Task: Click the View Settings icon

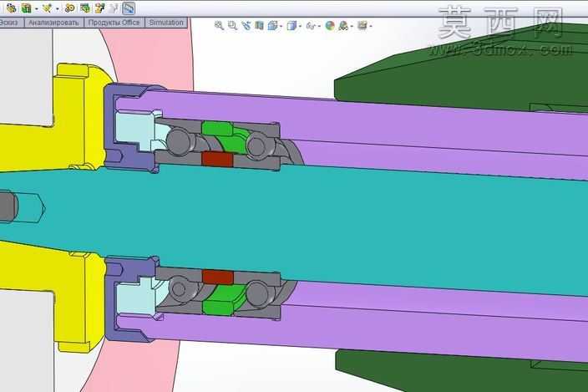Action: [362, 26]
